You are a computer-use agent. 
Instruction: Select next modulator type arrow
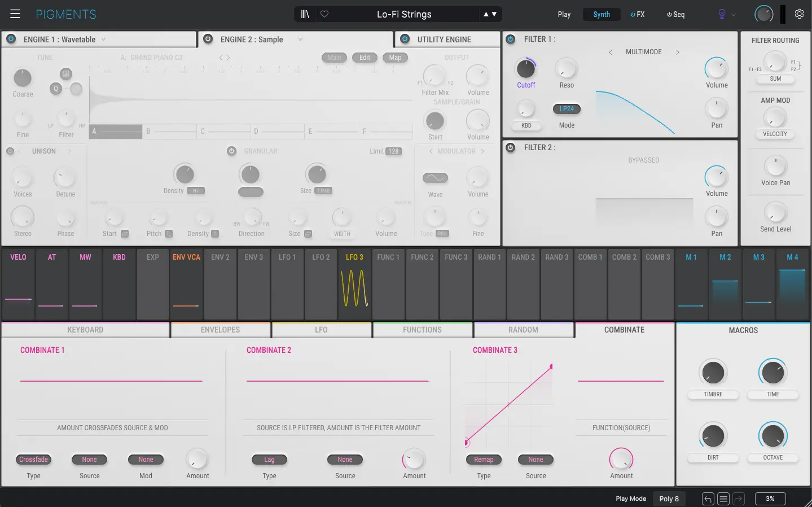tap(482, 151)
